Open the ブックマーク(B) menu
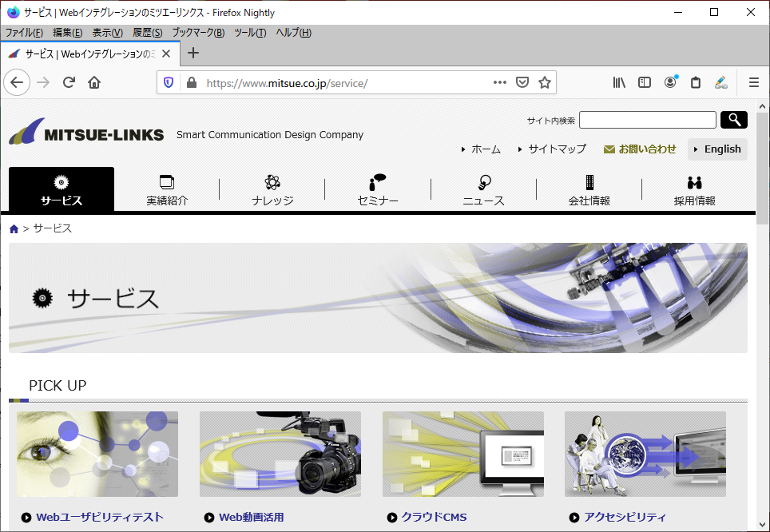The height and width of the screenshot is (532, 770). click(x=198, y=33)
